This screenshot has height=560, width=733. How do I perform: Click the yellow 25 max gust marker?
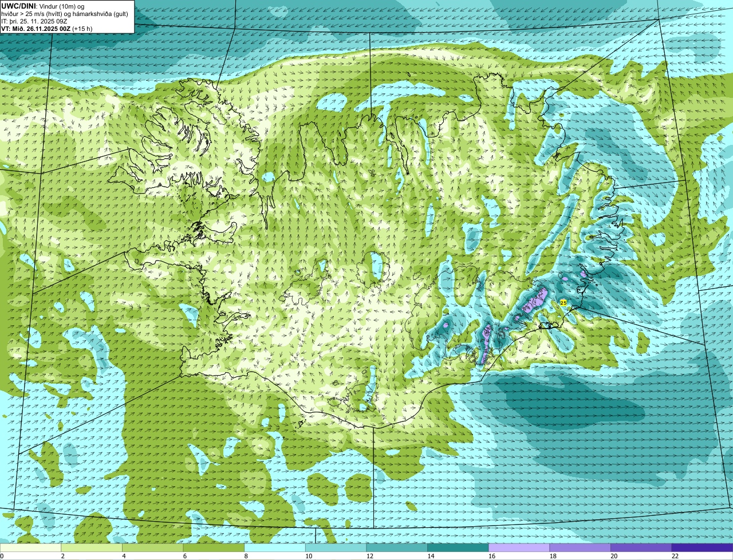pos(563,302)
